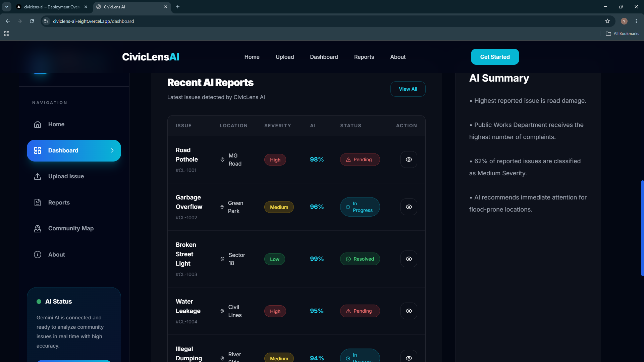
Task: Click the location pin beside Green Park
Action: pyautogui.click(x=222, y=207)
